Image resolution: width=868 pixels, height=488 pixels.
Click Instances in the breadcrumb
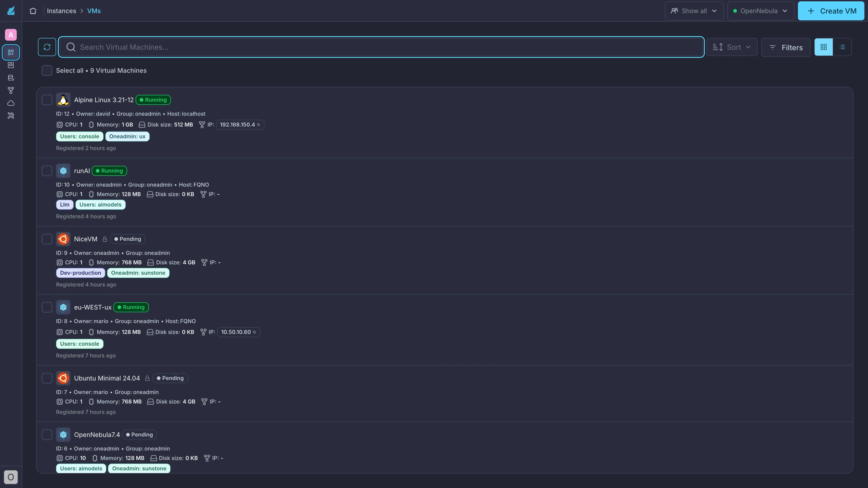pos(61,11)
